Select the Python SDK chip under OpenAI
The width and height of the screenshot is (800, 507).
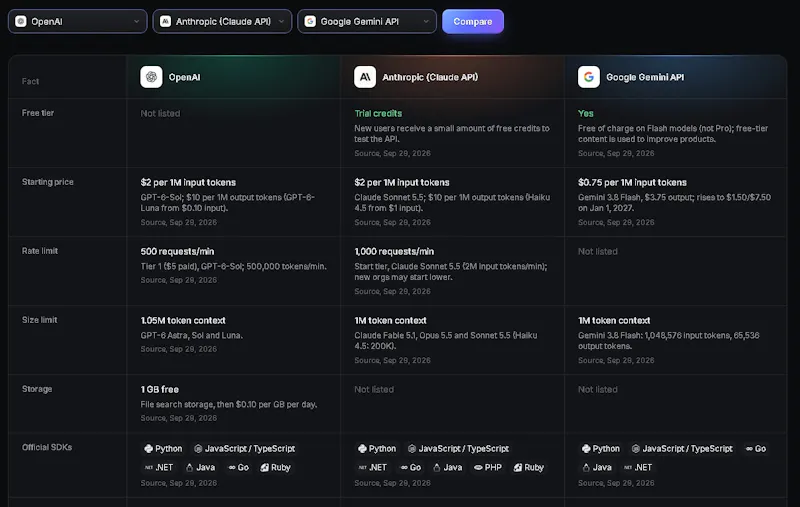163,449
